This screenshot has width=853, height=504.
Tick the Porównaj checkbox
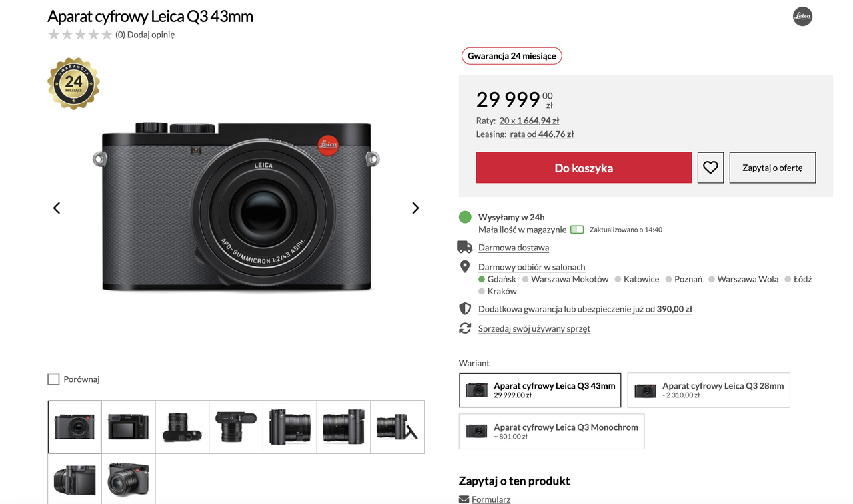click(x=53, y=379)
